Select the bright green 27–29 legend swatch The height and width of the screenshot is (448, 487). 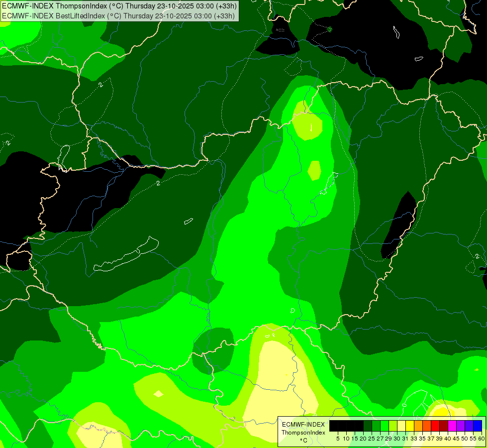tap(385, 426)
